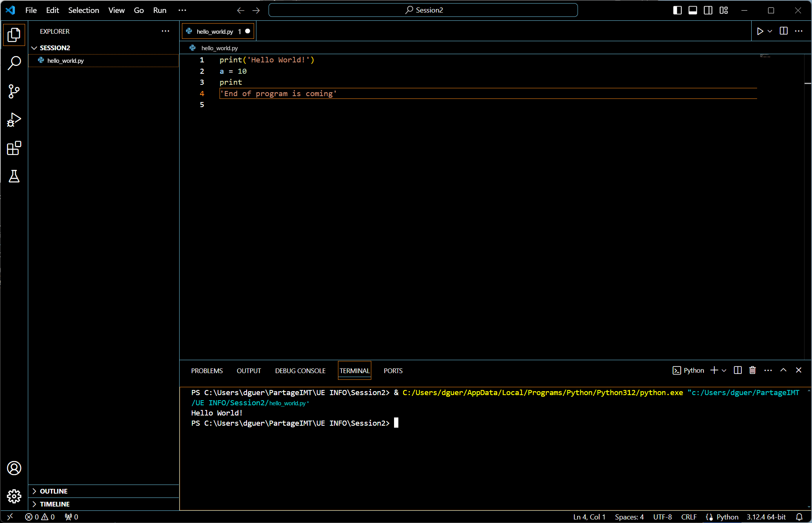
Task: Open the Selection menu
Action: click(84, 10)
